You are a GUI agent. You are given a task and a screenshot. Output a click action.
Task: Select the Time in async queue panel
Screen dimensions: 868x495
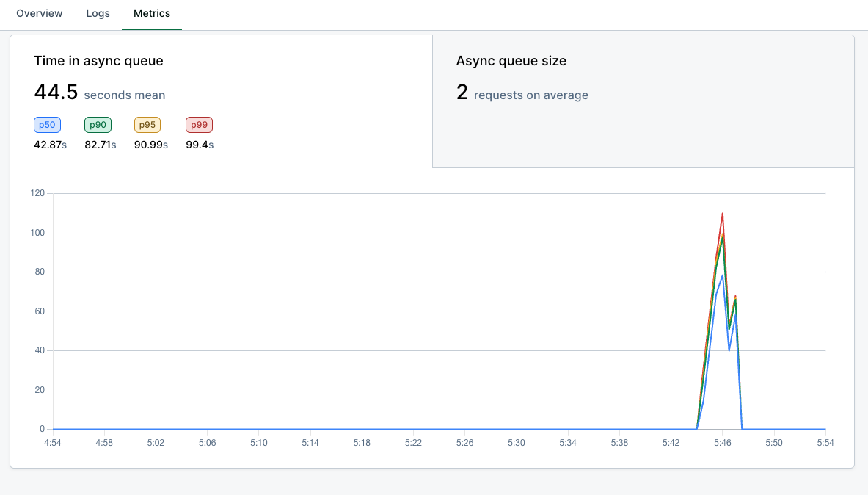click(222, 101)
